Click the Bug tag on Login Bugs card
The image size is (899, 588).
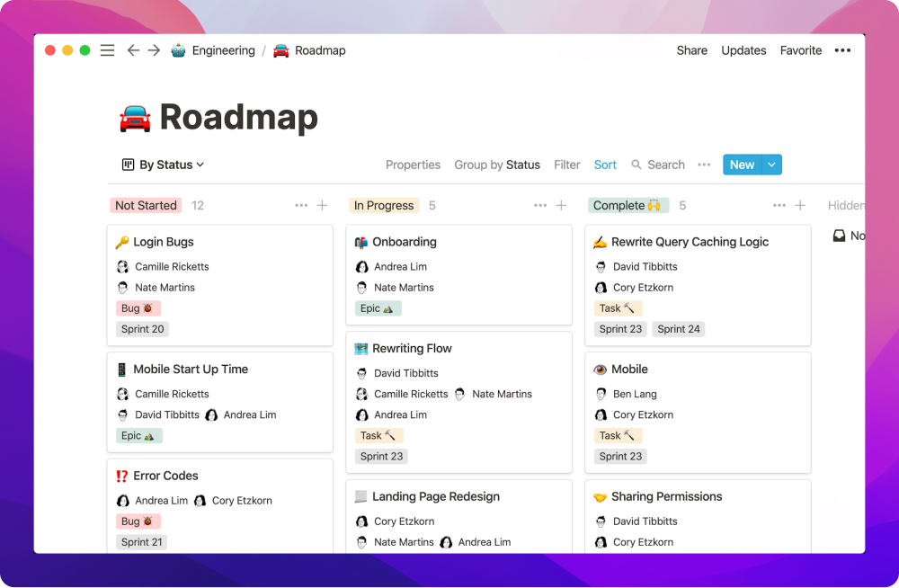pos(138,308)
